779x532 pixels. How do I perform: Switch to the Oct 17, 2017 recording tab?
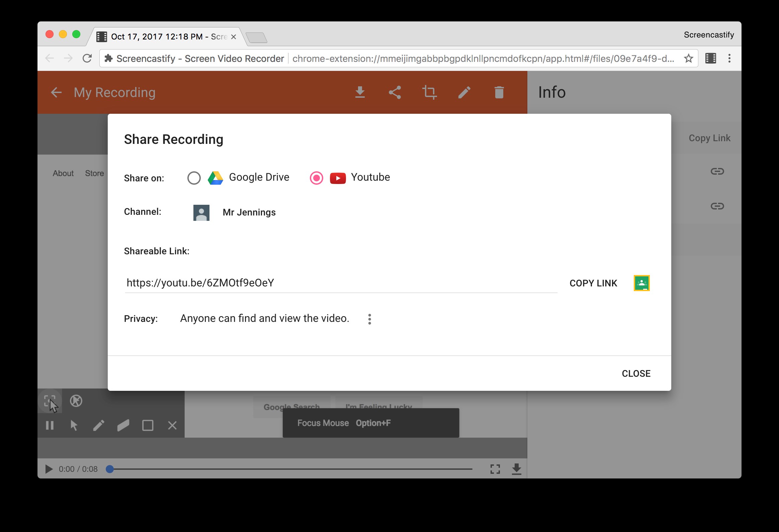click(167, 36)
